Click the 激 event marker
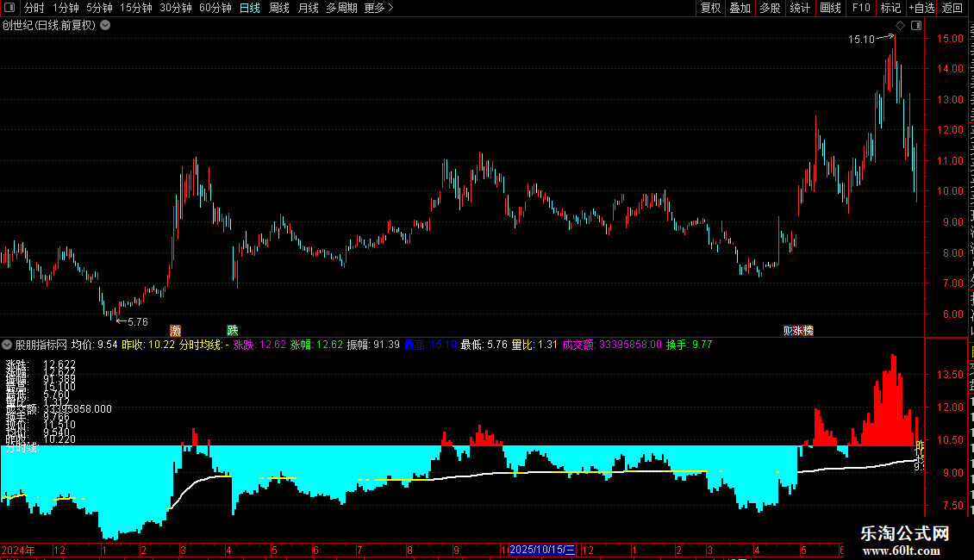Image resolution: width=974 pixels, height=560 pixels. coord(175,330)
